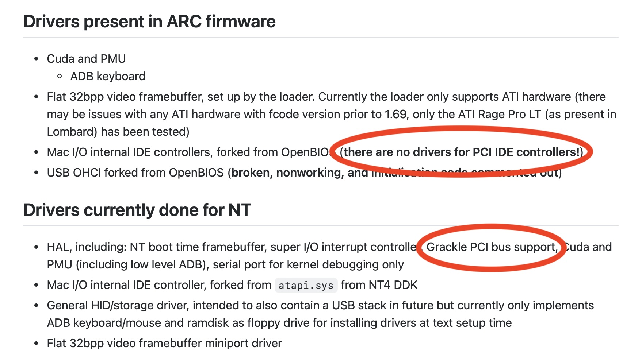
Task: Click the 'Cuda and PMU' list item
Action: (x=86, y=59)
